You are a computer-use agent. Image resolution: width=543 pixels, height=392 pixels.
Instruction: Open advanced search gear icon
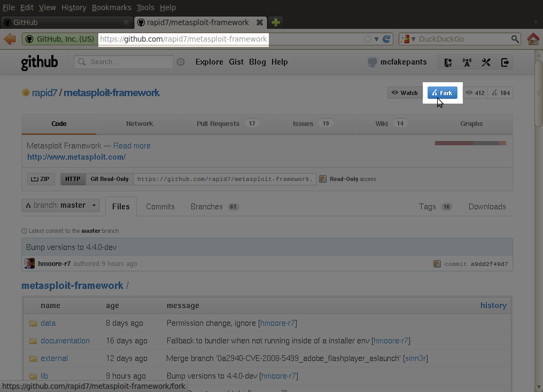coord(181,62)
